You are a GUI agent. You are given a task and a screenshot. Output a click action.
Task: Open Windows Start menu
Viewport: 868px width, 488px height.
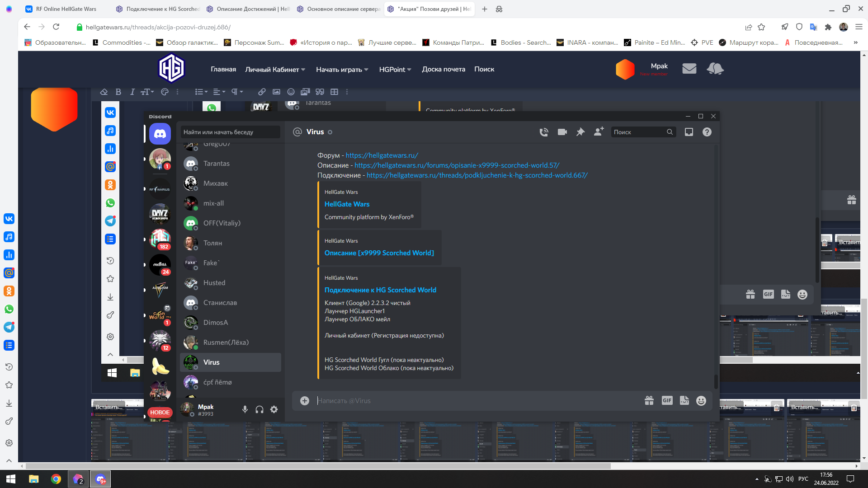tap(11, 479)
